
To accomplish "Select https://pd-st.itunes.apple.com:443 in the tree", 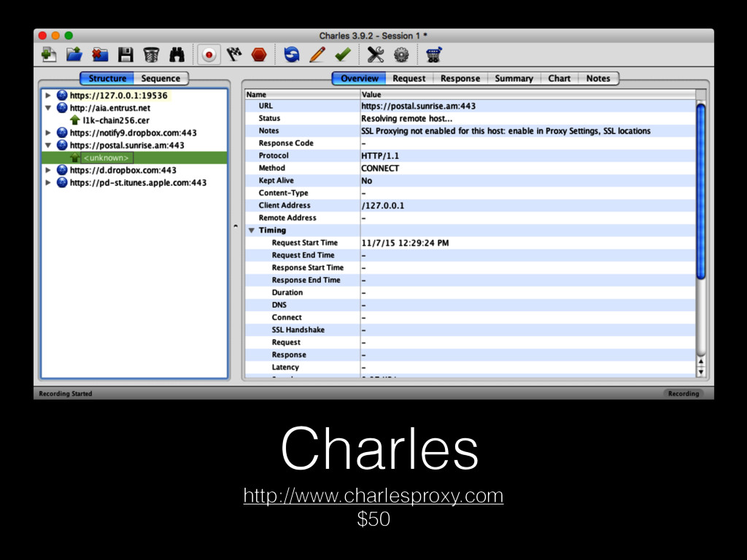I will (138, 182).
